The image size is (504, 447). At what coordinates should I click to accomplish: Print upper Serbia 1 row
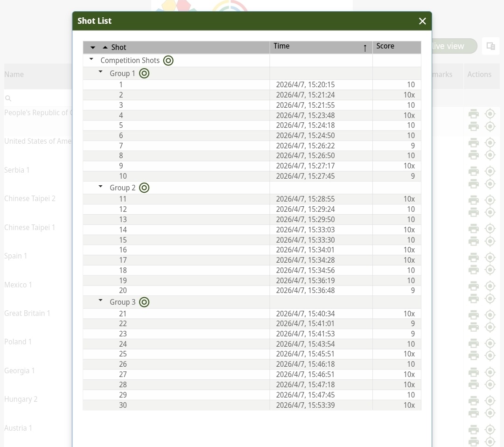tap(474, 171)
